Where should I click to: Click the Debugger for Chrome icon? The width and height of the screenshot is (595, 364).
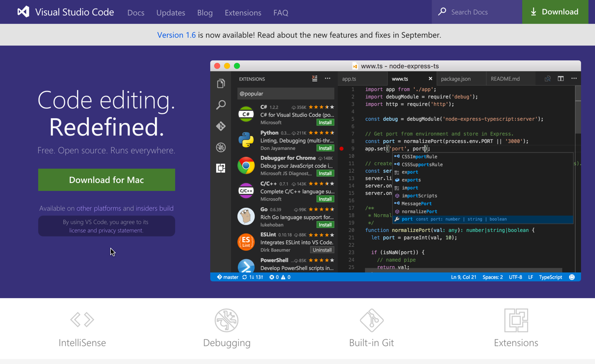[246, 166]
